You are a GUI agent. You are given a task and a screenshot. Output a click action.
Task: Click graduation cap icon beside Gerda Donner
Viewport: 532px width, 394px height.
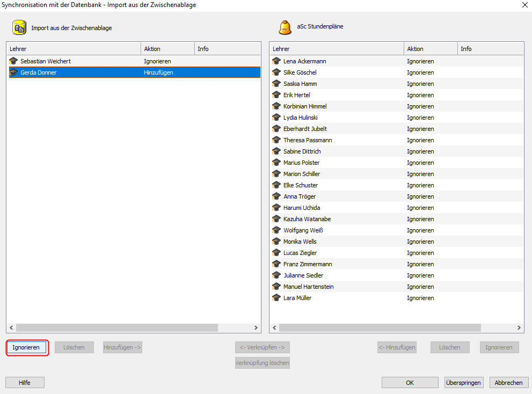point(14,72)
